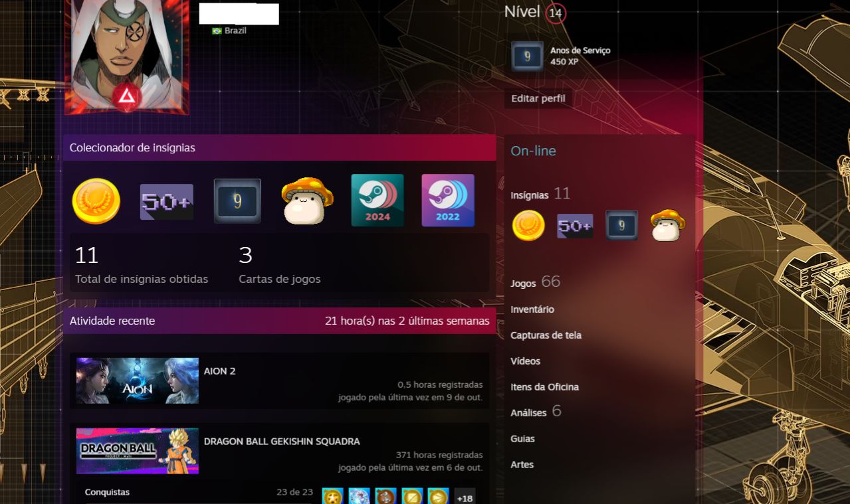The width and height of the screenshot is (850, 504).
Task: Click the Editar perfil button
Action: (x=538, y=98)
